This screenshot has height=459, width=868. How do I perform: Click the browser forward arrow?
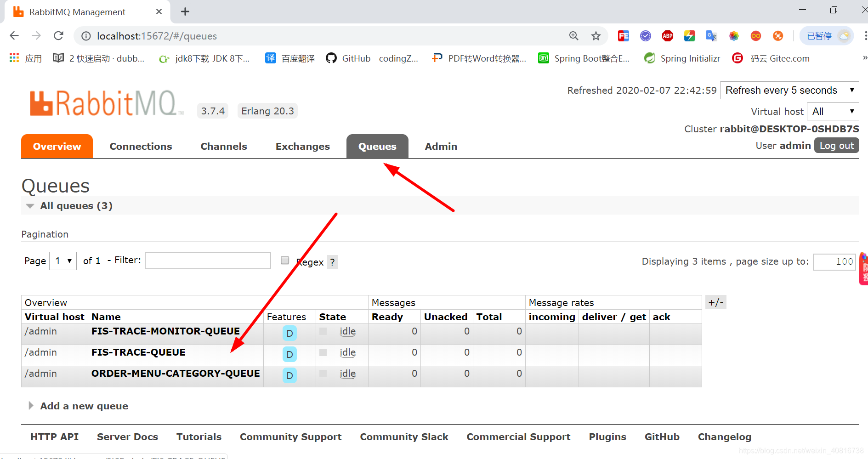pos(36,36)
